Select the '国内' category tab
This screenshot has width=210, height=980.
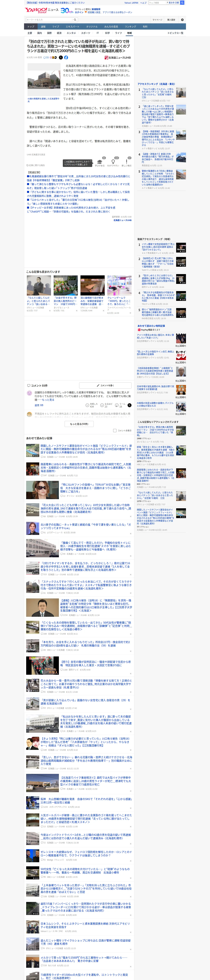coord(40,33)
